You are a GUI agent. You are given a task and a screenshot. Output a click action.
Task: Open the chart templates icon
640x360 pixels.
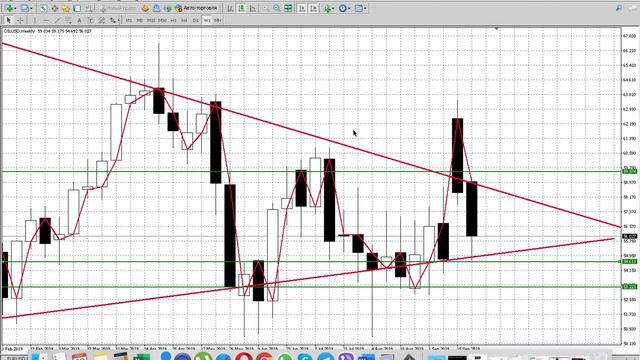click(x=359, y=8)
